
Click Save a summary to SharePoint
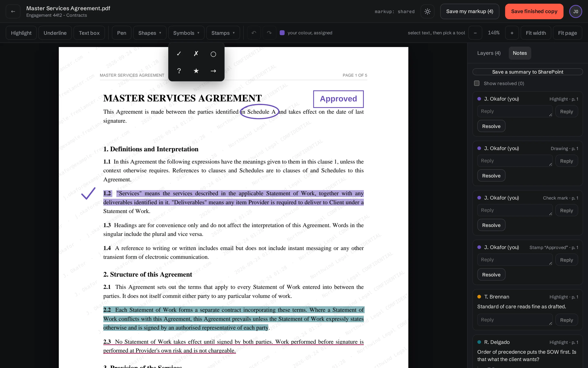tap(528, 72)
